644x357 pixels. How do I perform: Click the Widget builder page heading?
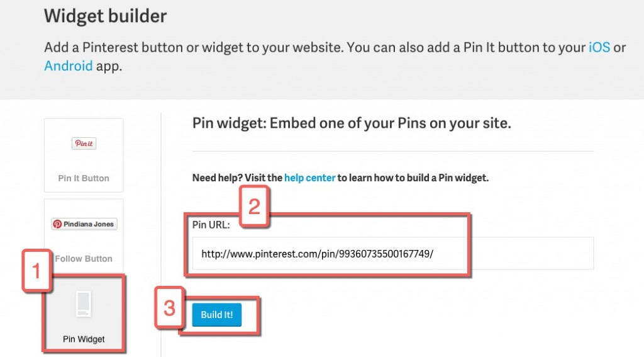[x=106, y=16]
